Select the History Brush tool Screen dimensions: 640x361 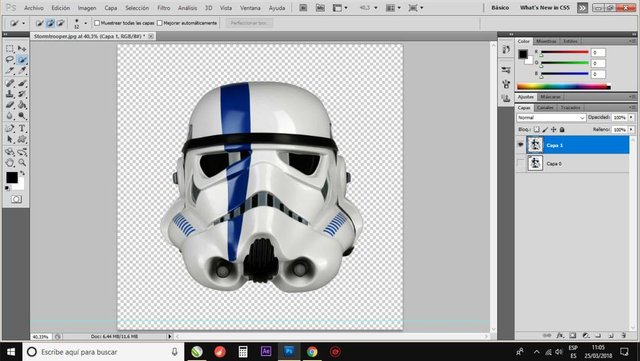(22, 94)
